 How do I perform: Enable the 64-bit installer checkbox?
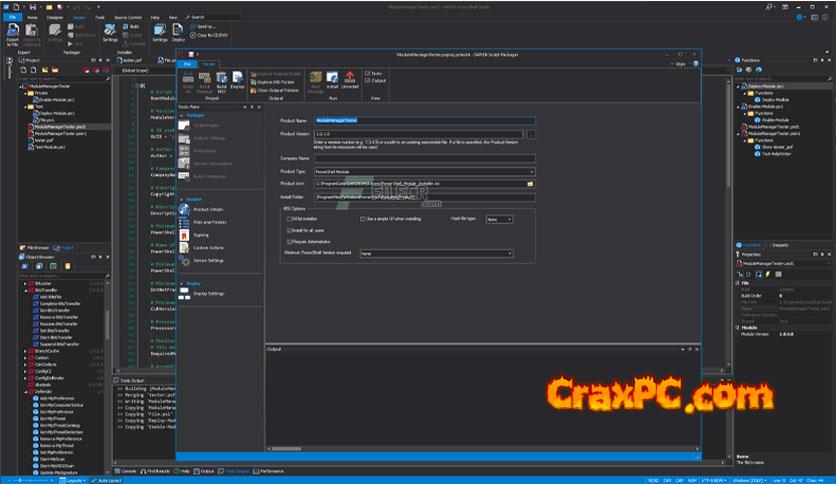click(x=289, y=218)
